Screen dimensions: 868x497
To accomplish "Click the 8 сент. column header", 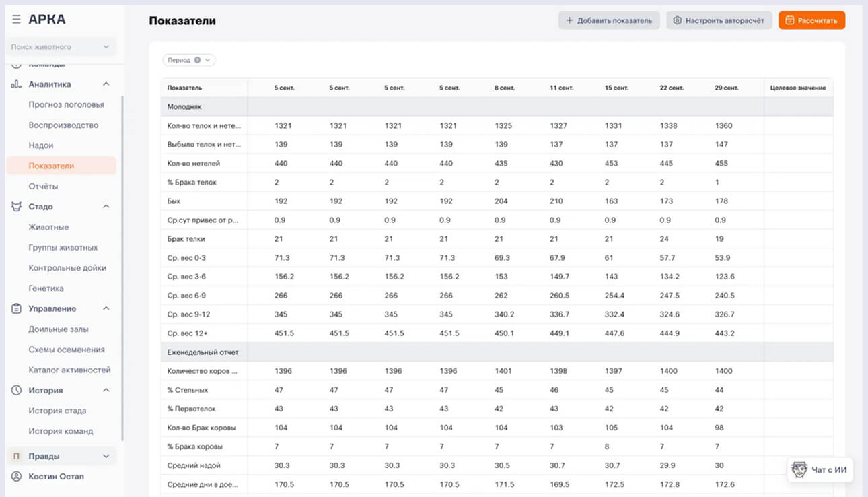I will click(504, 88).
